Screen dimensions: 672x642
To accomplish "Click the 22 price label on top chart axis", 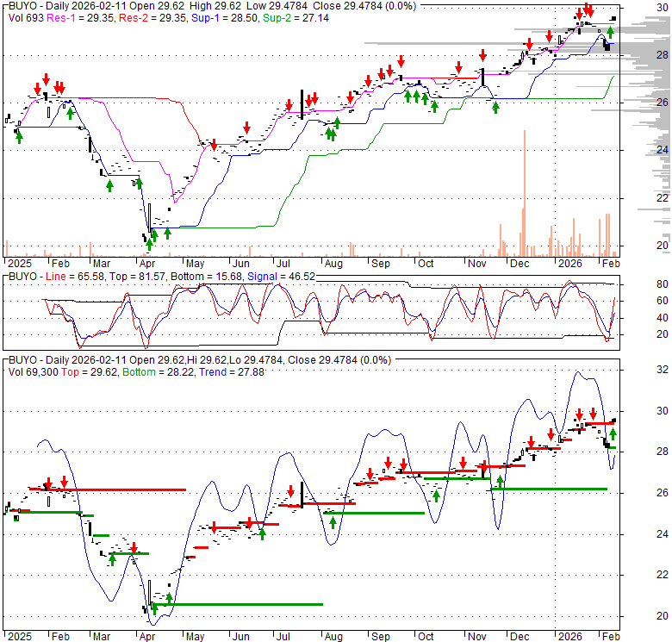I will point(663,198).
